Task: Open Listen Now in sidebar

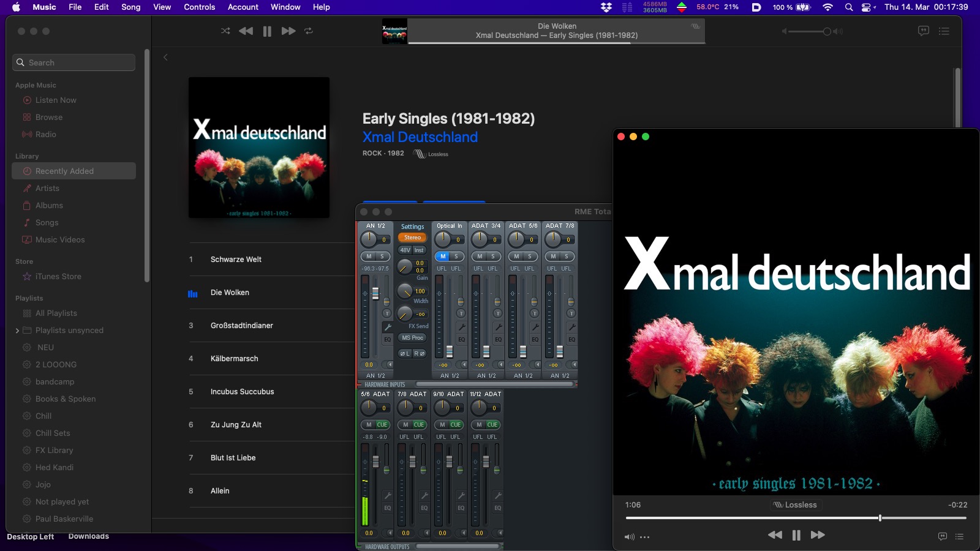Action: pyautogui.click(x=56, y=100)
